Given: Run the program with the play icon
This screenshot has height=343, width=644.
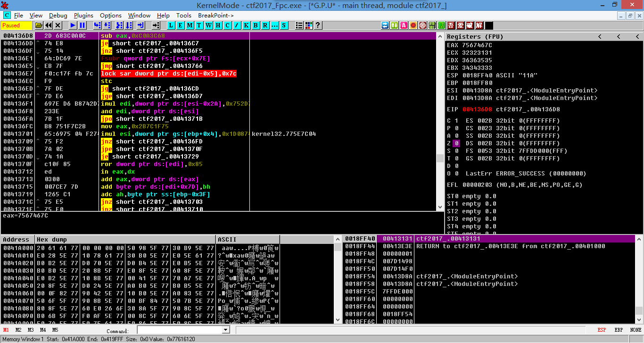Looking at the screenshot, I should (x=73, y=25).
